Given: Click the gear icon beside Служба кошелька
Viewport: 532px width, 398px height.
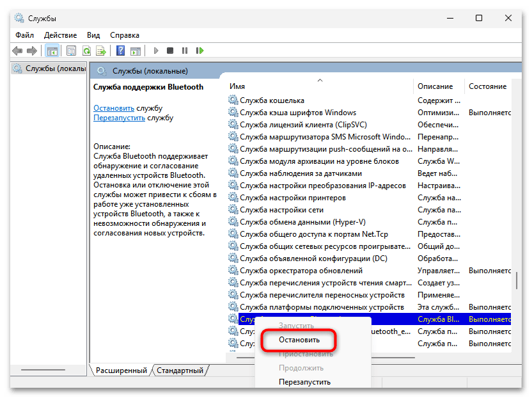Looking at the screenshot, I should click(x=233, y=100).
